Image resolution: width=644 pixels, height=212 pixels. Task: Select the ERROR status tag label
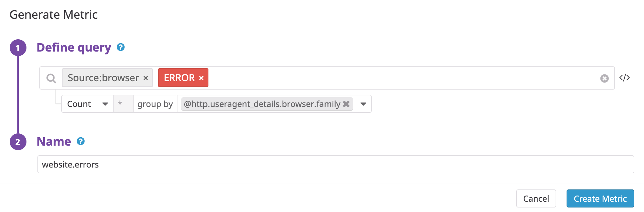pyautogui.click(x=179, y=78)
